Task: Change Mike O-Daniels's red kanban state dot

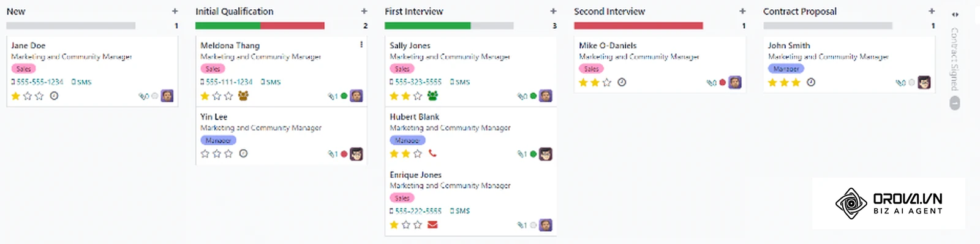Action: 723,82
